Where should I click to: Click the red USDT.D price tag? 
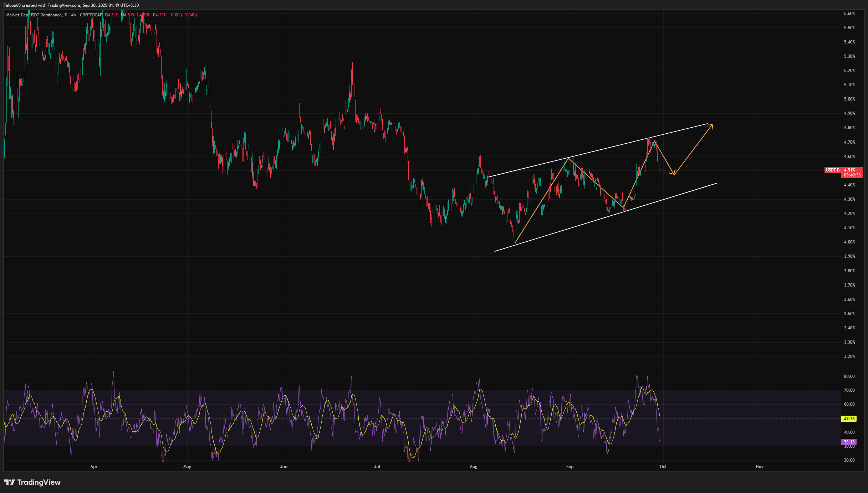pyautogui.click(x=832, y=170)
